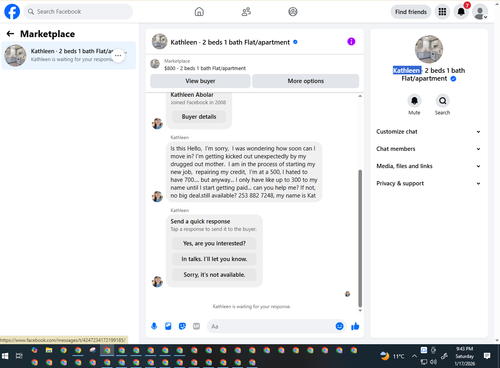Click the More options button
Screen dimensions: 500x368
click(306, 81)
